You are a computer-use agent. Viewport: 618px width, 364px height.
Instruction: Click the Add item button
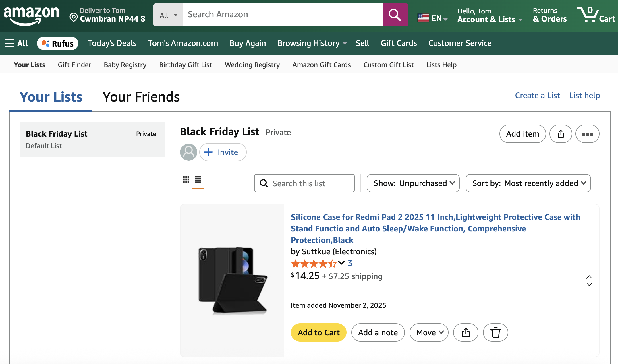pos(522,134)
